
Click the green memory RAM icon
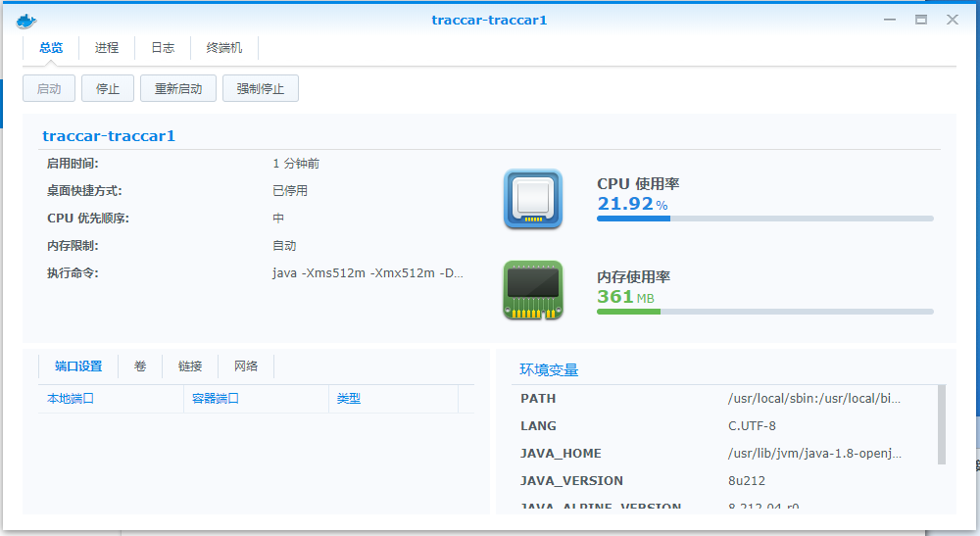pyautogui.click(x=533, y=290)
